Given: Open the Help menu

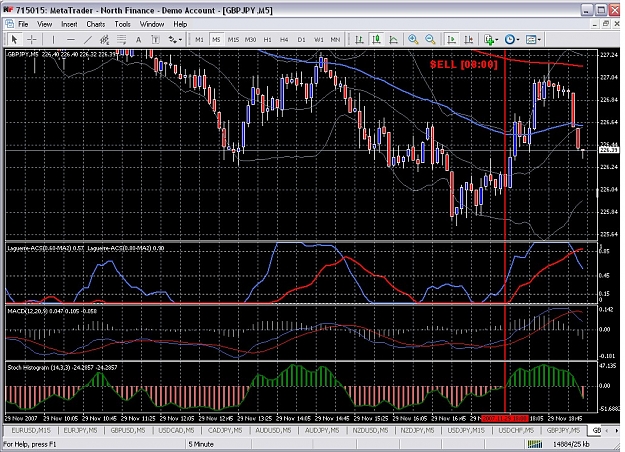Looking at the screenshot, I should 180,24.
